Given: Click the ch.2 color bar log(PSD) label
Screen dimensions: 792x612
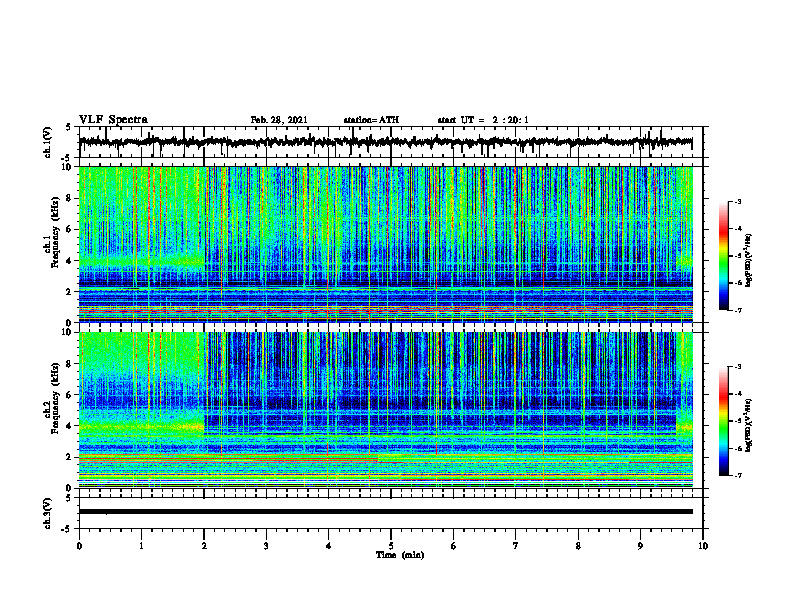Looking at the screenshot, I should (748, 426).
